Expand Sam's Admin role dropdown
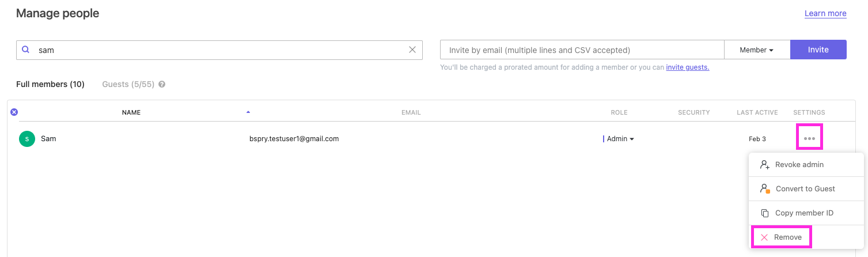Viewport: 868px width, 257px height. (620, 139)
